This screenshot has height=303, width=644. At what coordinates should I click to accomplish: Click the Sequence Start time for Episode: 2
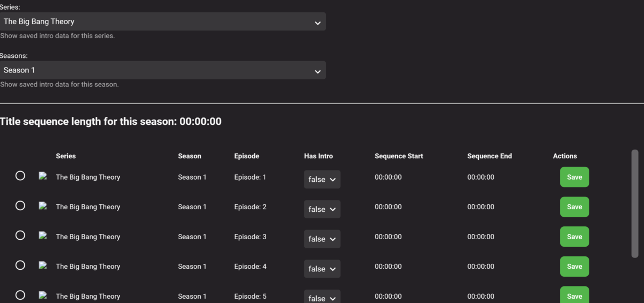point(388,207)
